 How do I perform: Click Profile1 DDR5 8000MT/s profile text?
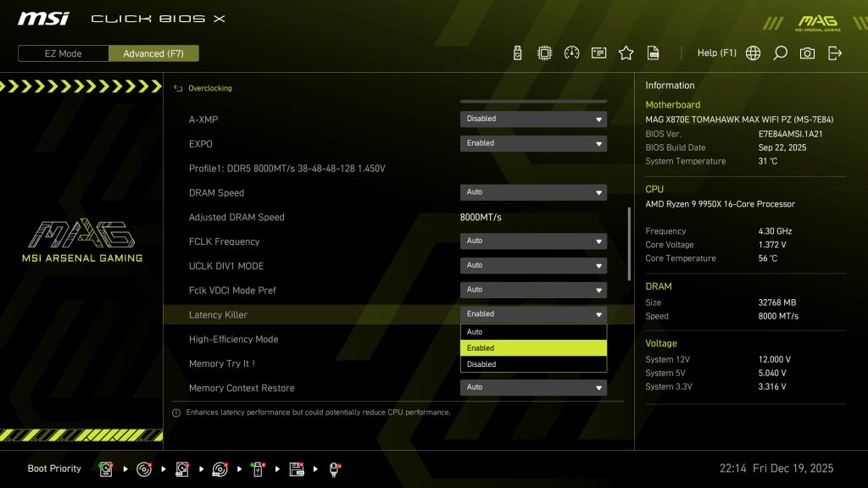[287, 169]
